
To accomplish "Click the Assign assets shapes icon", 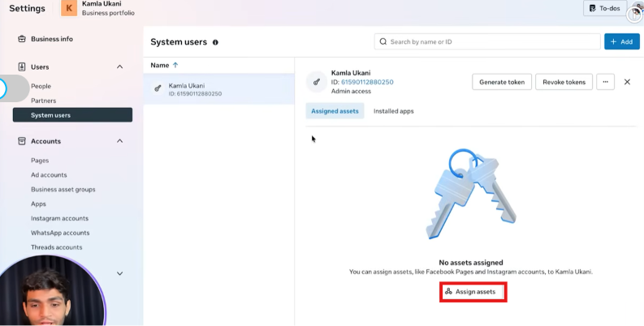I will click(448, 292).
